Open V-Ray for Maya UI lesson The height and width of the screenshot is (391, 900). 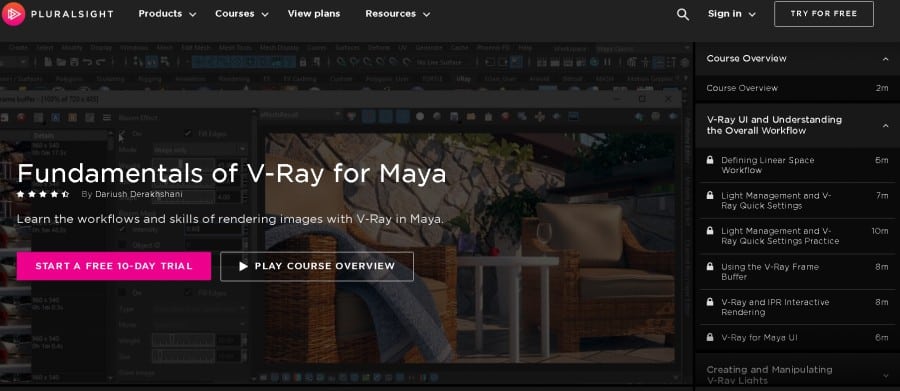pyautogui.click(x=797, y=338)
